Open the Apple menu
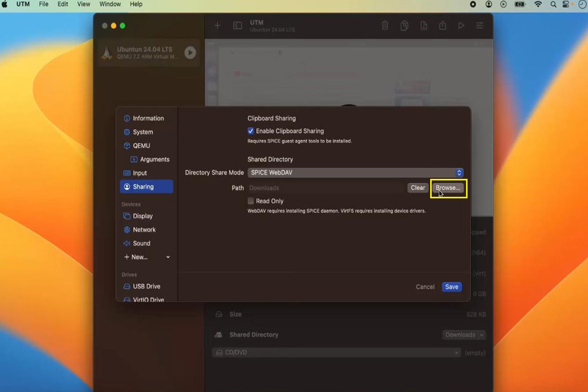This screenshot has width=588, height=392. coord(5,4)
